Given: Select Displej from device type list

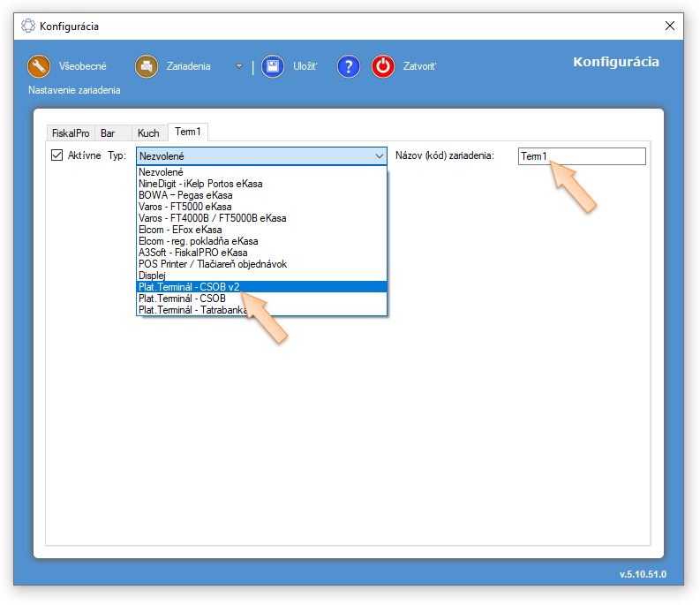Looking at the screenshot, I should [154, 275].
